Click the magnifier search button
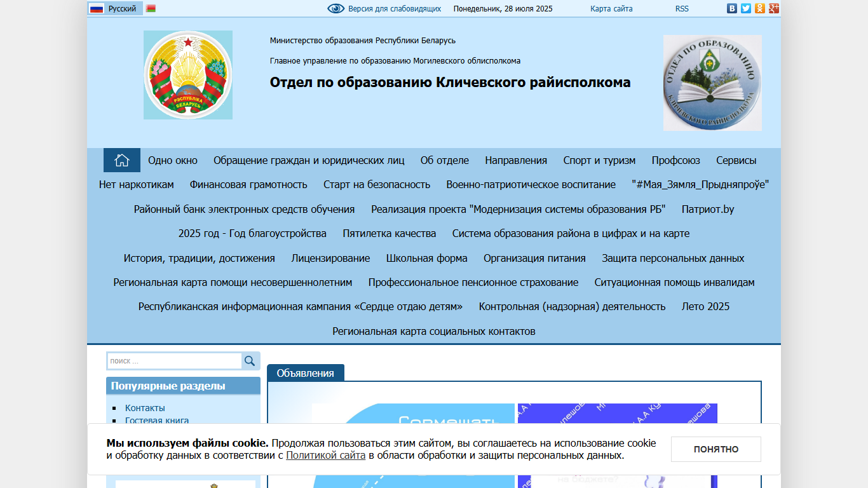 (250, 361)
